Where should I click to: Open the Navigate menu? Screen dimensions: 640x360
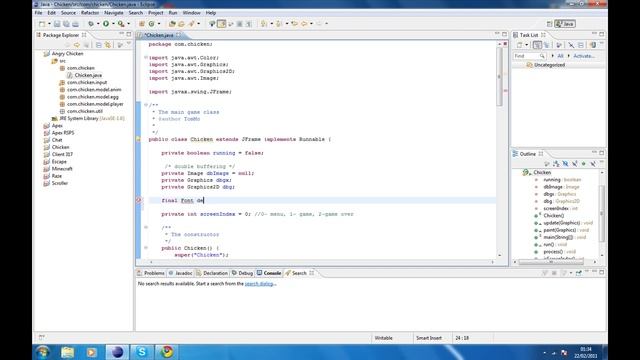(x=113, y=13)
